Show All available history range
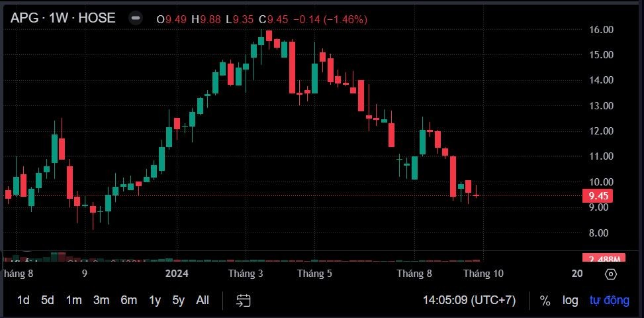644x318 pixels. click(203, 300)
